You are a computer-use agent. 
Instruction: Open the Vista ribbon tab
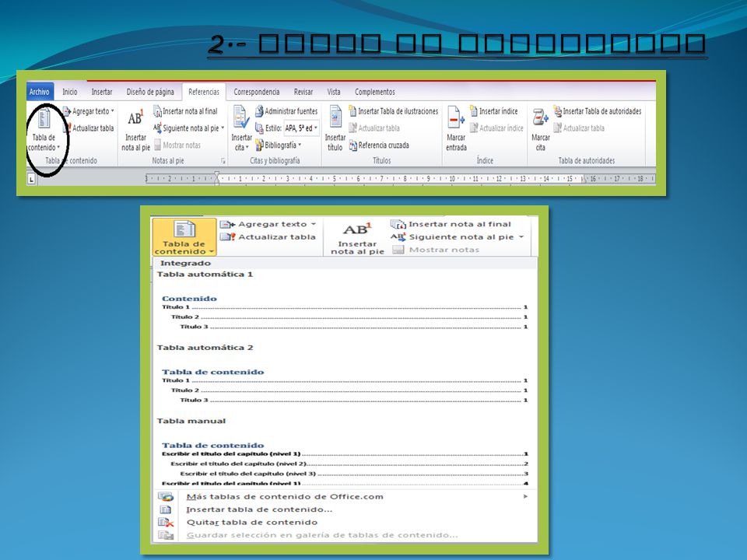click(x=334, y=92)
